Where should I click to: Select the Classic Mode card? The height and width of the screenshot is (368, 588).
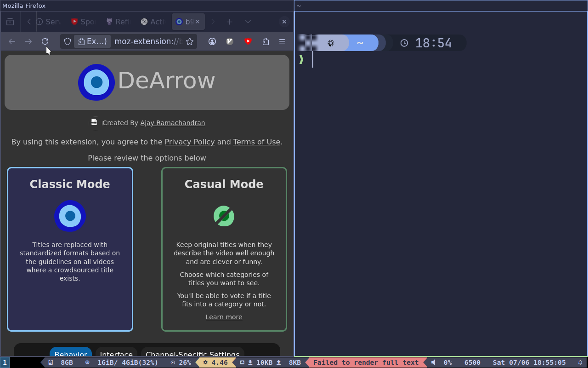pos(70,249)
